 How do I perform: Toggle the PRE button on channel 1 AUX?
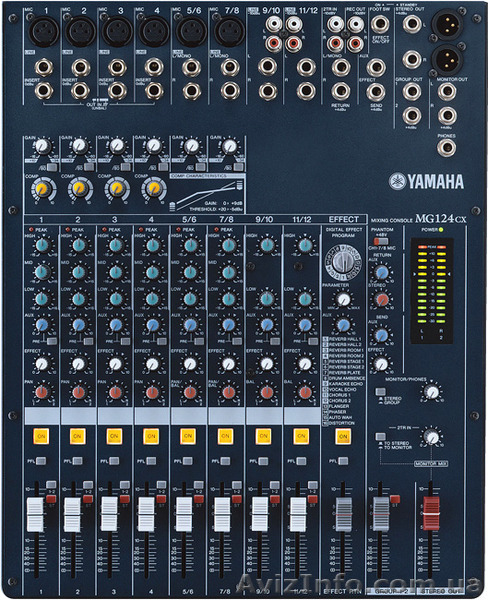[x=52, y=341]
